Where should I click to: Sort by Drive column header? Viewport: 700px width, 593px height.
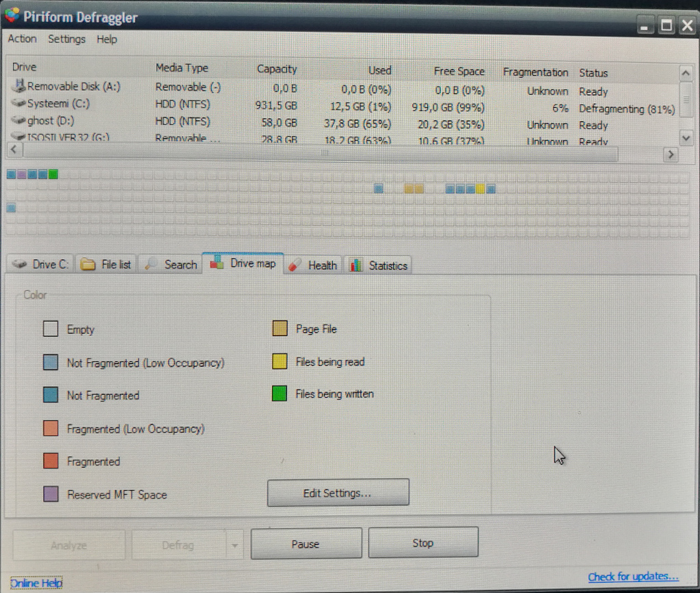(x=24, y=67)
